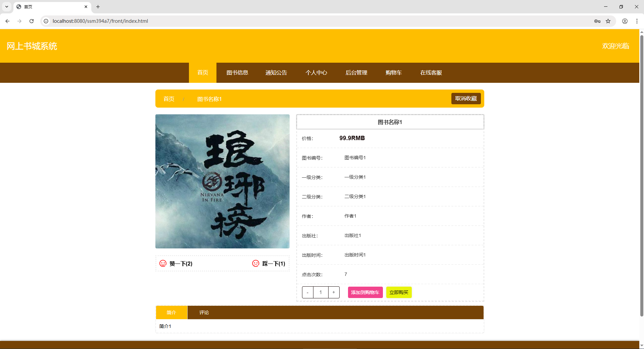This screenshot has height=349, width=644.
Task: Increase quantity with plus button
Action: tap(334, 292)
